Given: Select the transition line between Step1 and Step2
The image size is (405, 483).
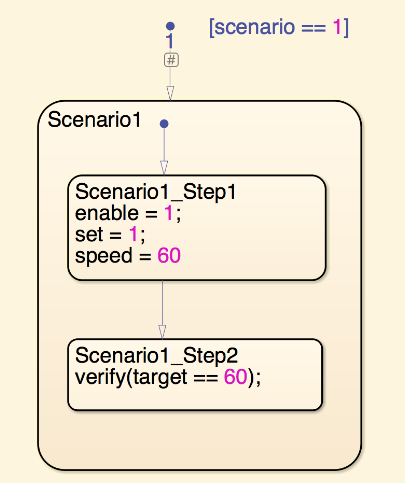Looking at the screenshot, I should (162, 303).
